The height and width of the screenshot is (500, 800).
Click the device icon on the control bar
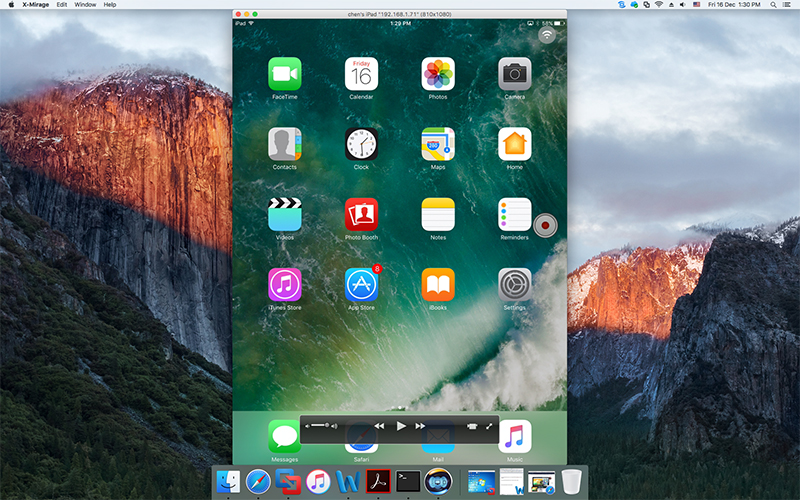[472, 426]
